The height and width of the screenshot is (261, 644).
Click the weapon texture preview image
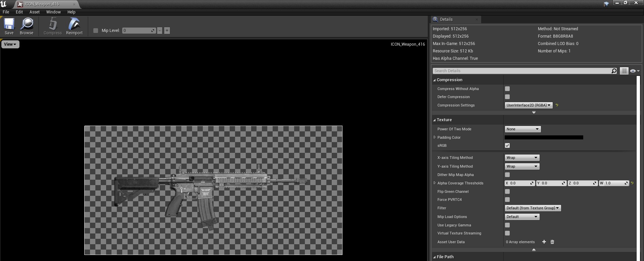(213, 190)
